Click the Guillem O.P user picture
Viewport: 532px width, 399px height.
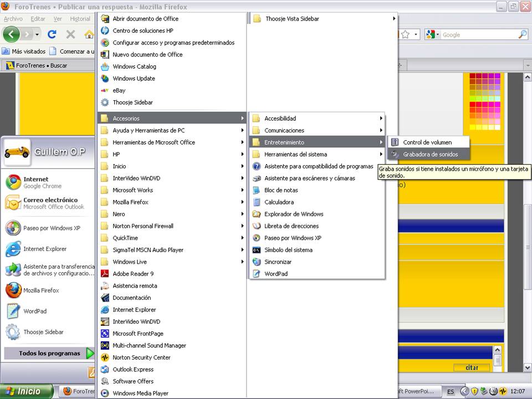[17, 152]
